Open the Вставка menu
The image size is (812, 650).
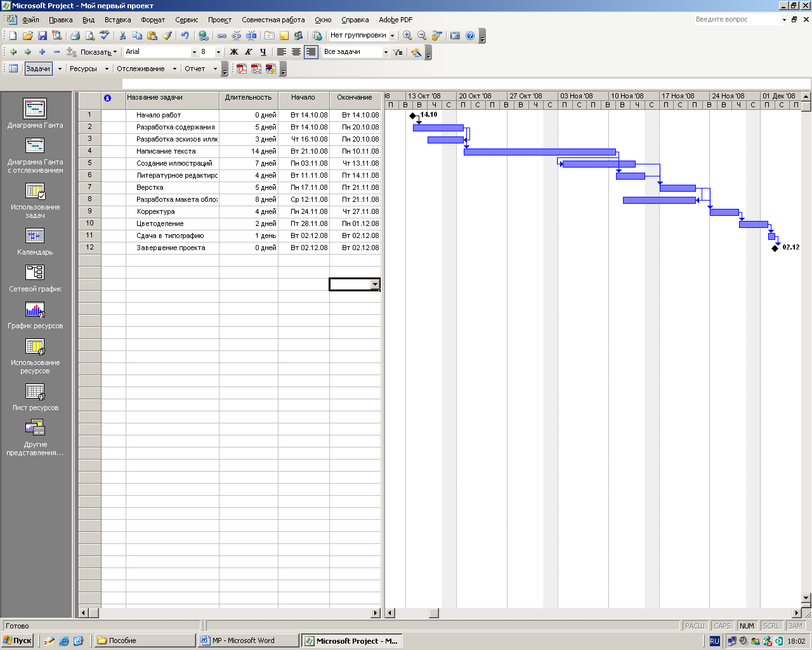117,20
